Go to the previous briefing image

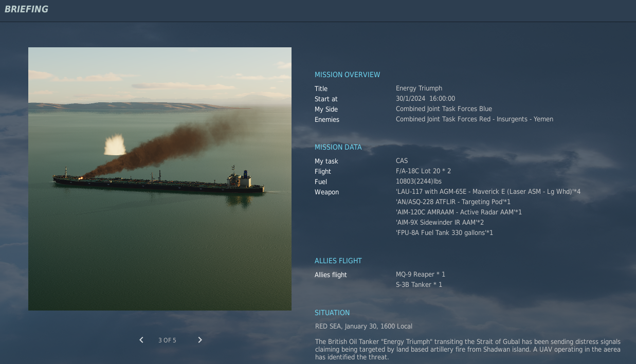click(x=141, y=340)
